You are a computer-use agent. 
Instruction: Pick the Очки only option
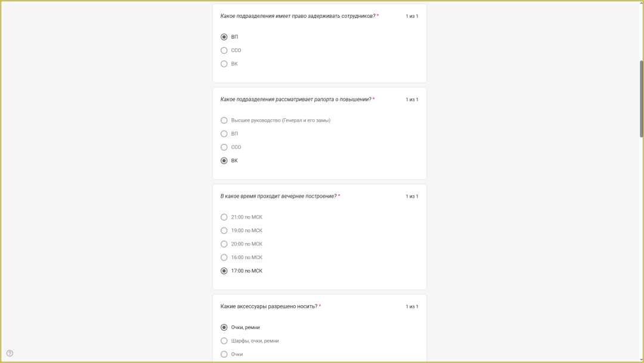[x=224, y=355]
